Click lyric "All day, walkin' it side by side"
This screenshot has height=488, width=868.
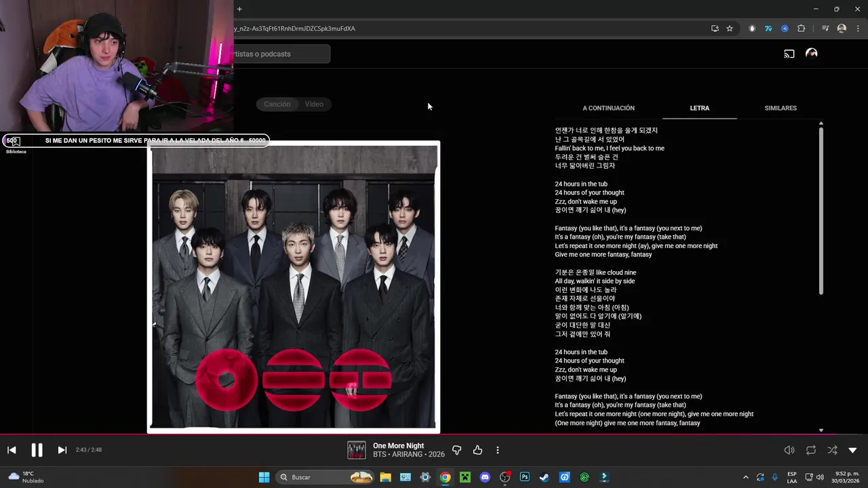(595, 281)
